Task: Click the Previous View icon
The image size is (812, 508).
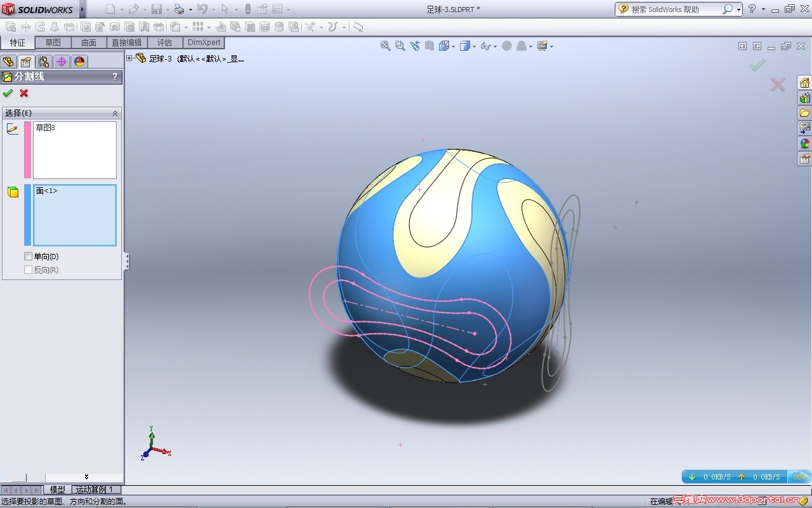Action: [x=415, y=46]
